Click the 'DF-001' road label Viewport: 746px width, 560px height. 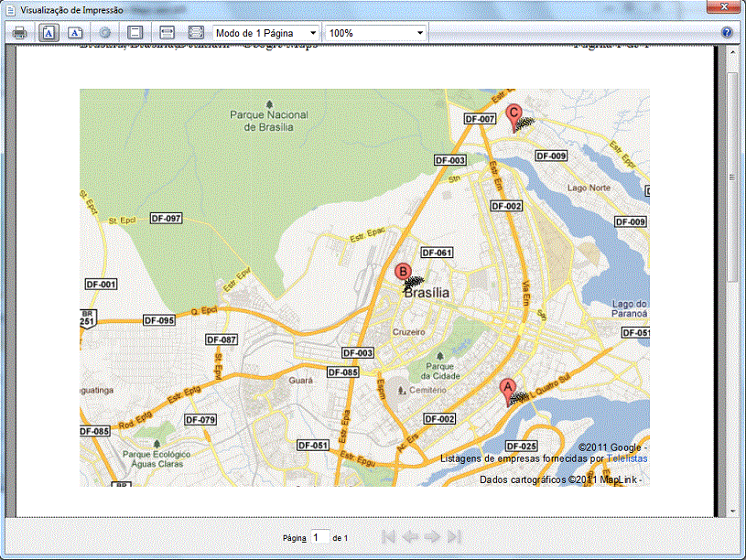click(x=101, y=285)
